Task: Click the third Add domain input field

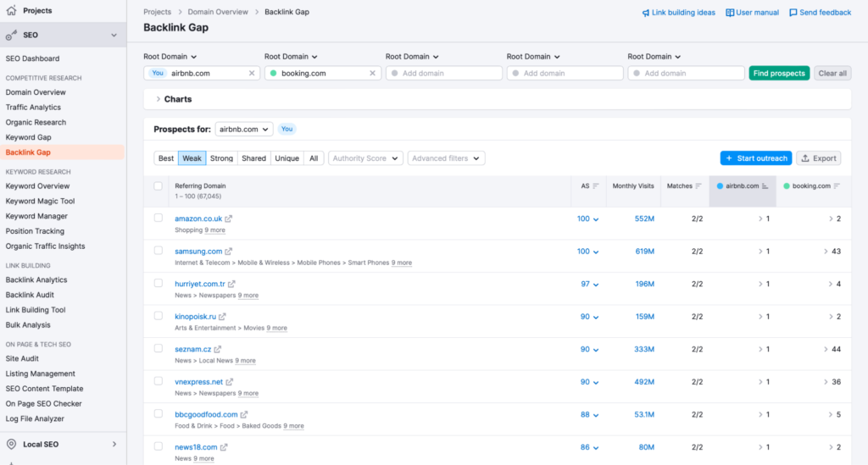Action: pos(444,73)
